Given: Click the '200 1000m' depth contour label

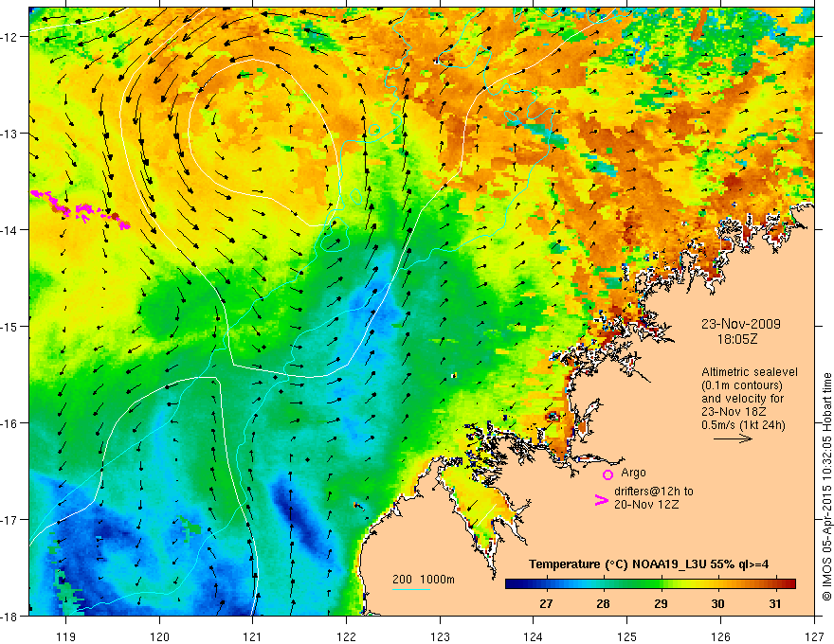Looking at the screenshot, I should tap(424, 580).
